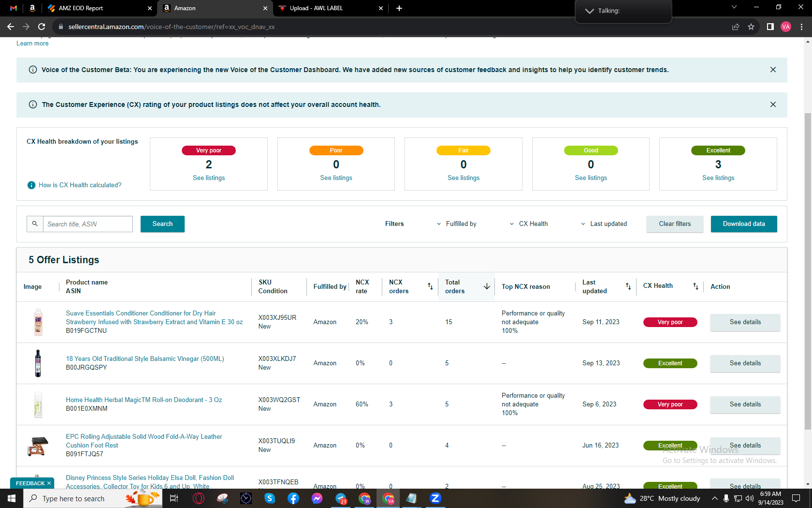Click the page vertical scrollbar
This screenshot has width=812, height=508.
pyautogui.click(x=808, y=271)
